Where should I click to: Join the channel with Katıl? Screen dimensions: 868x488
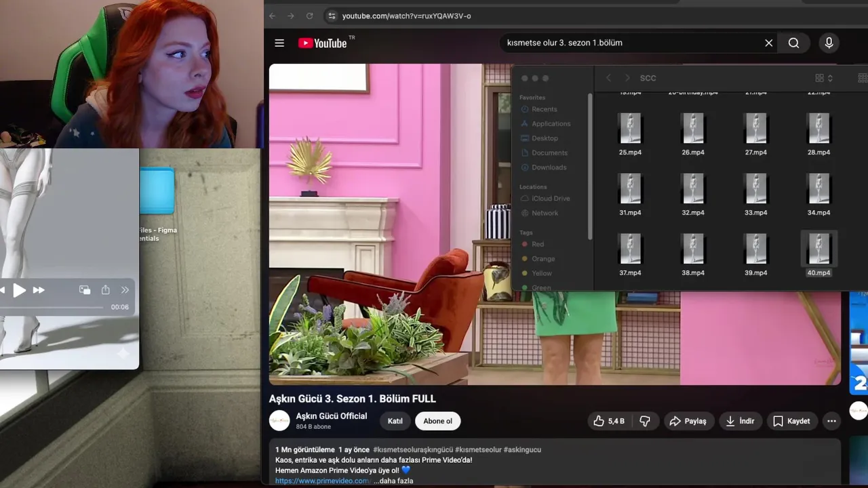coord(395,421)
